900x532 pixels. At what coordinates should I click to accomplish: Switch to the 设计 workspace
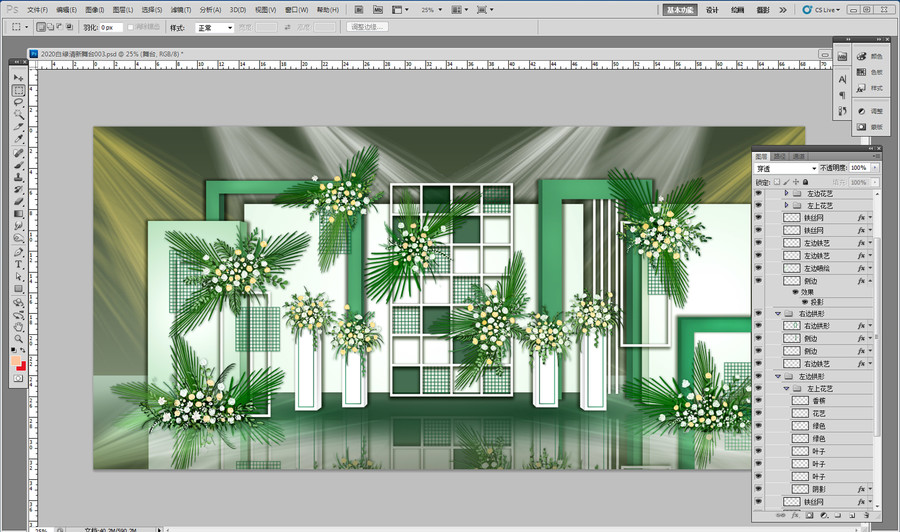(712, 10)
